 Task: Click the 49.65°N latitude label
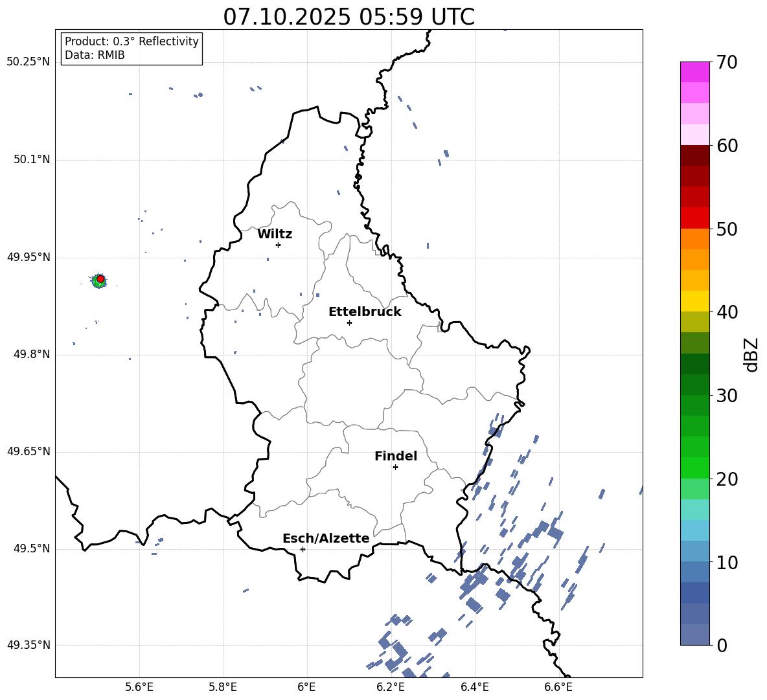(x=28, y=451)
